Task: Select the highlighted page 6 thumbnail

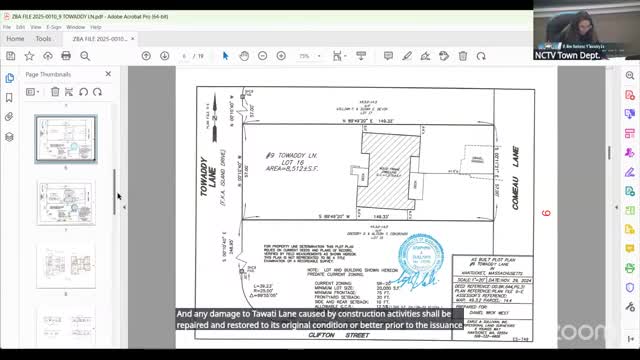Action: point(66,139)
